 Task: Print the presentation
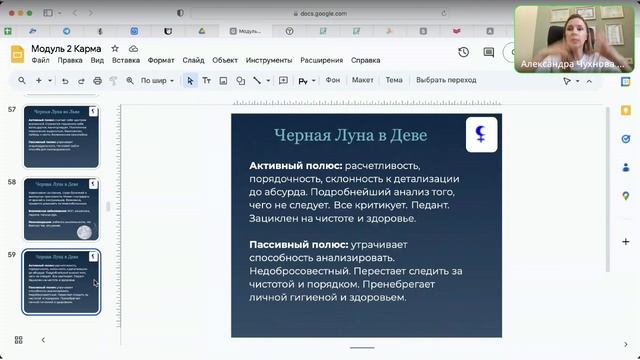coord(97,81)
